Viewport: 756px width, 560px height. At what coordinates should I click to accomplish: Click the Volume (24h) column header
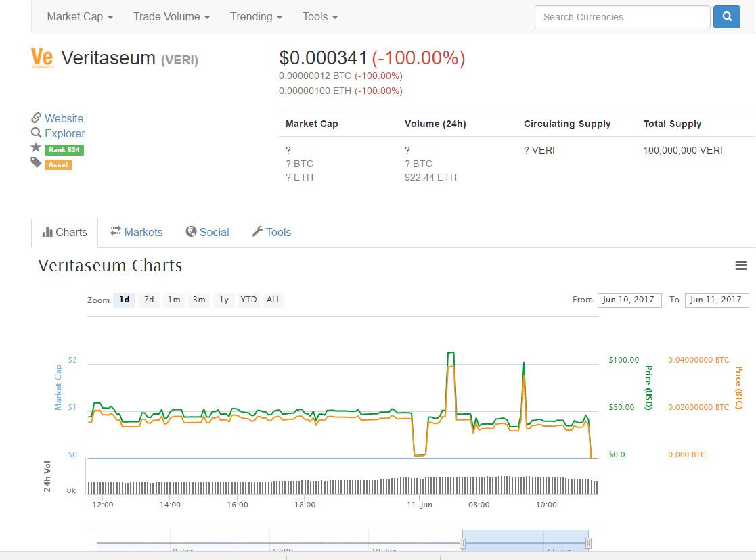(x=435, y=124)
